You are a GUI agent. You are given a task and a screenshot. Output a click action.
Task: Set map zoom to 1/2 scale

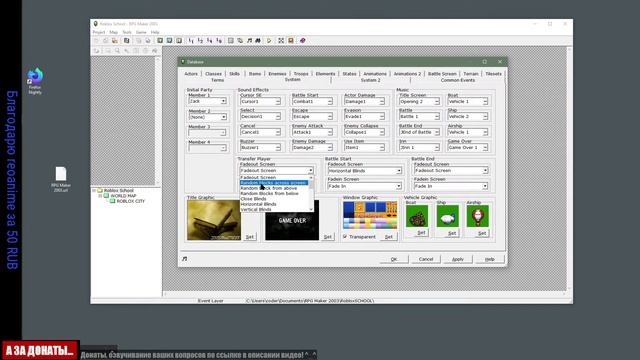pos(200,40)
